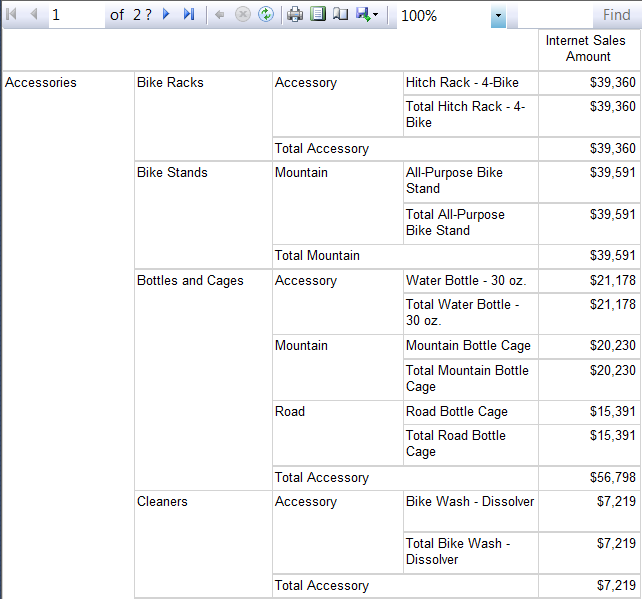Click Total Road Bottle Cage row
This screenshot has height=599, width=642.
pos(470,445)
